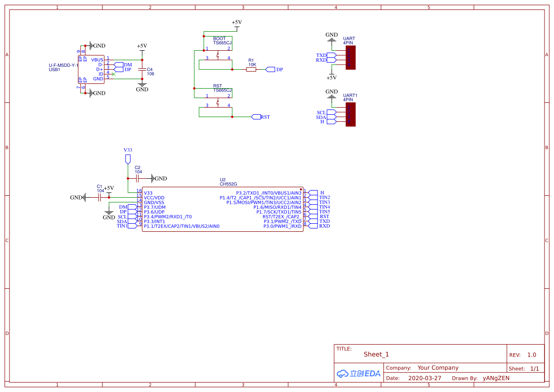Click the P3.1/PWM2_/TXD pin label
Viewport: 554px width, 392px height.
point(282,222)
